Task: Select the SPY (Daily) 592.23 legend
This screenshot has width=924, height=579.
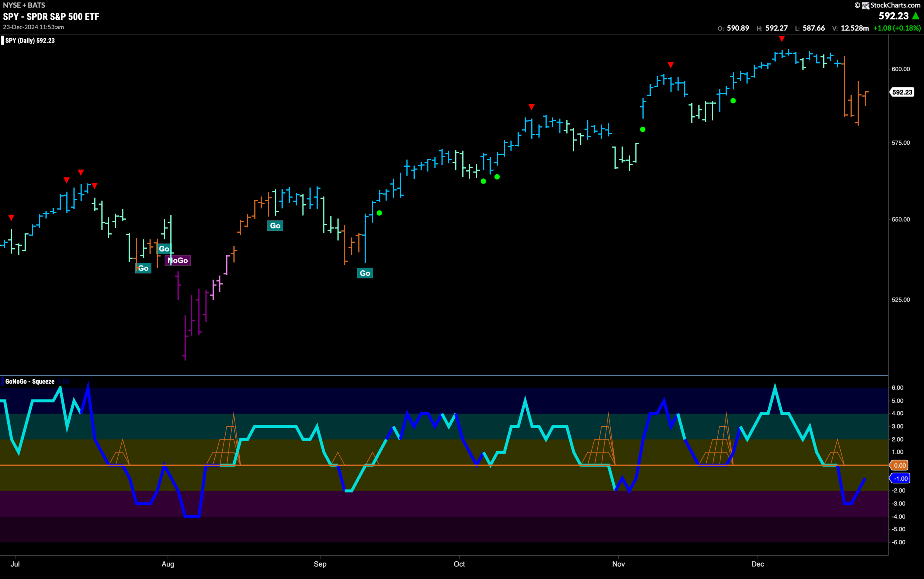Action: [29, 41]
